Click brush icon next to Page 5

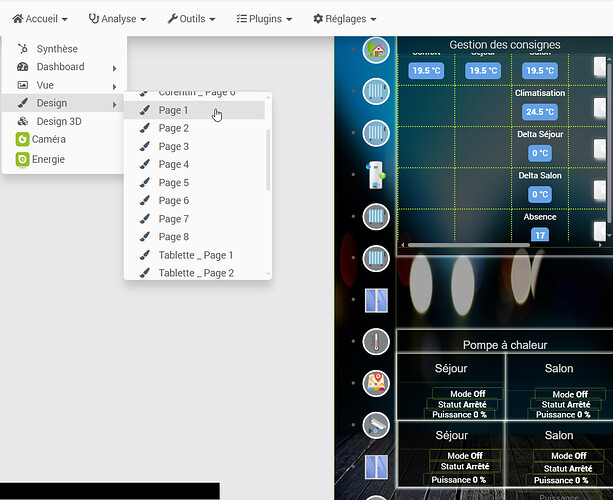[x=145, y=183]
